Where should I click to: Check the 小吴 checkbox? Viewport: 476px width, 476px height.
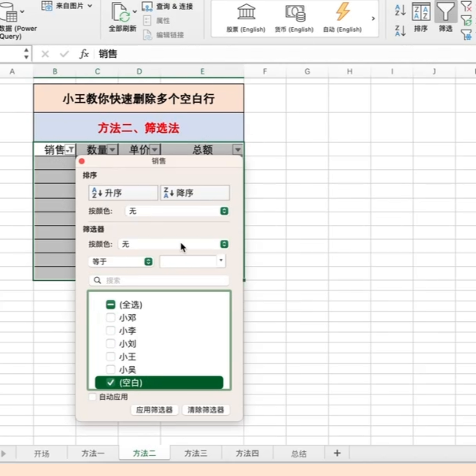pos(111,369)
